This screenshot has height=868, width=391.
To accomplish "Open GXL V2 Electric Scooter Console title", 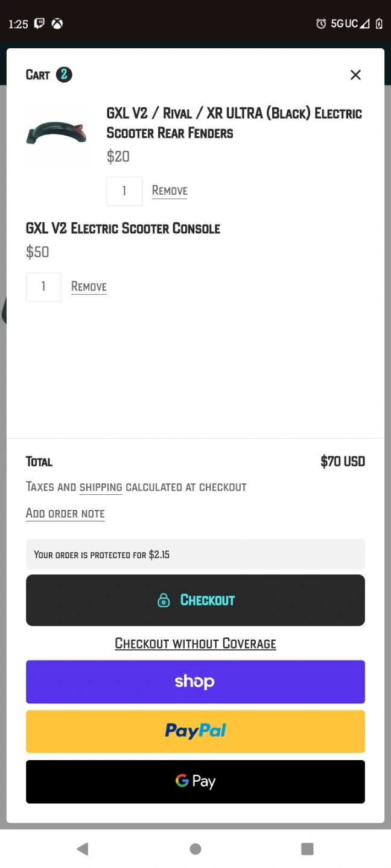I will [123, 228].
